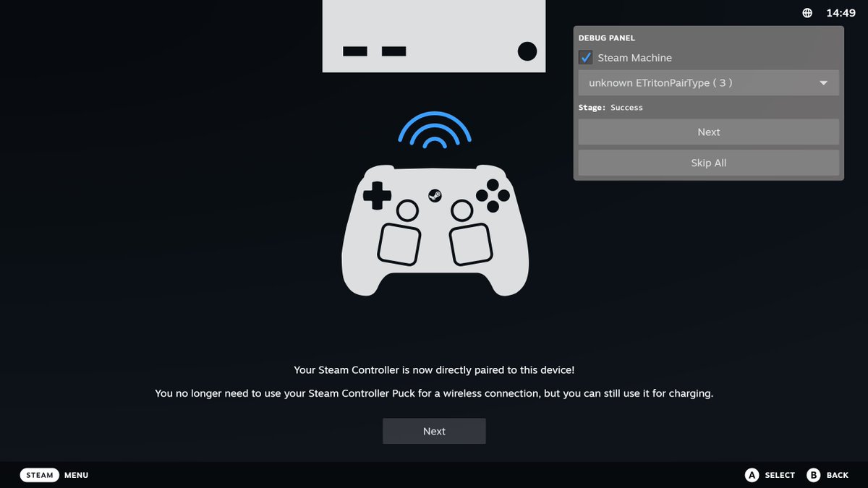Click Next in the debug panel
The height and width of the screenshot is (488, 868).
pos(709,132)
